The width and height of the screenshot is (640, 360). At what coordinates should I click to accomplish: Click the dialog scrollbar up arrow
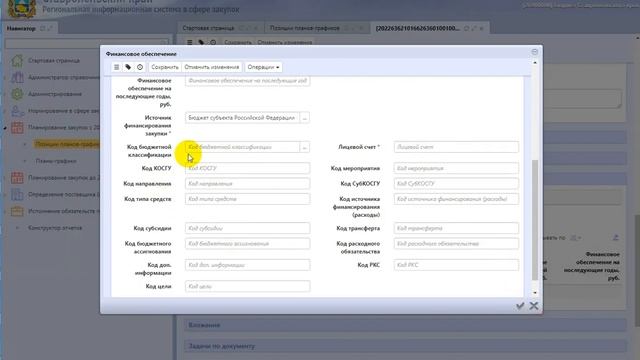tap(535, 63)
